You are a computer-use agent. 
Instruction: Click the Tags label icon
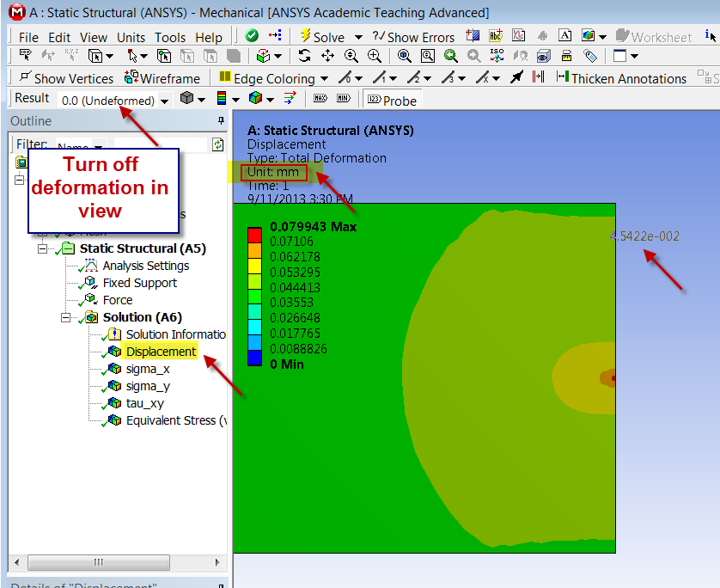coord(590,56)
